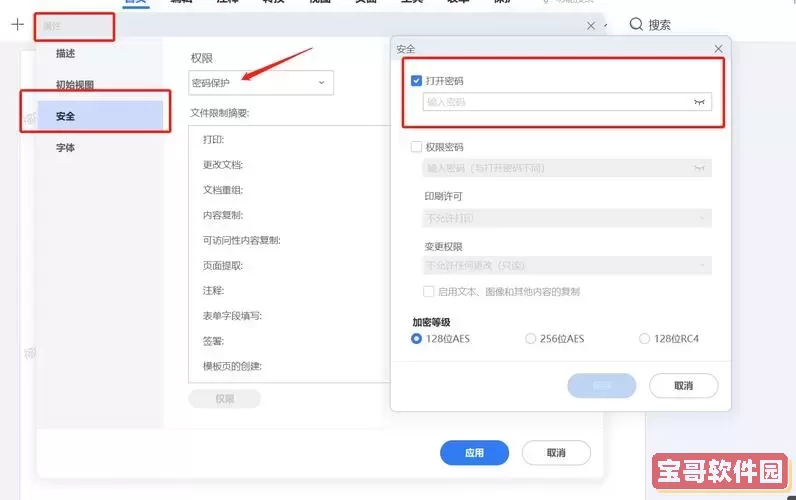This screenshot has height=500, width=796.
Task: Open the 密码保护 permissions dropdown
Action: point(261,83)
